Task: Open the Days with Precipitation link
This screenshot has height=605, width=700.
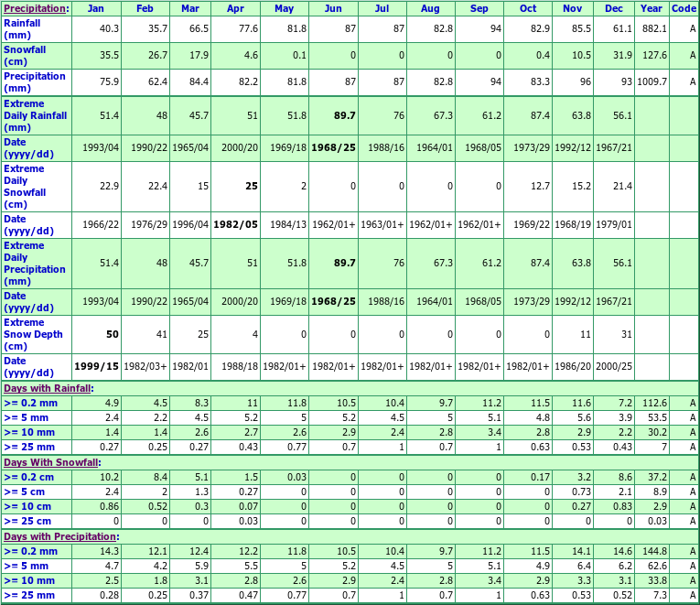Action: 59,536
